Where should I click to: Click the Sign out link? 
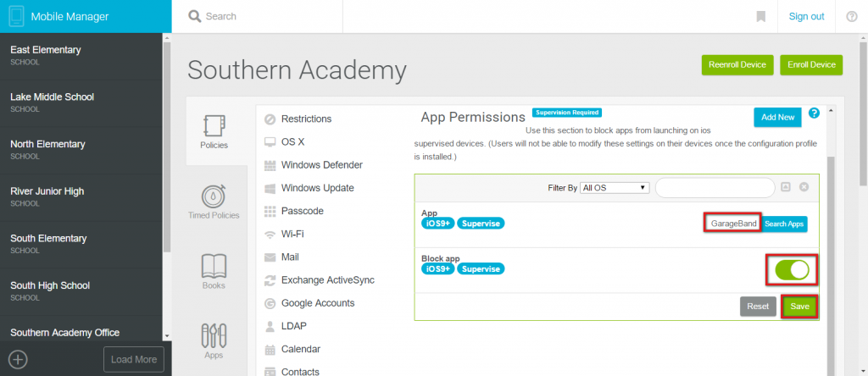coord(806,17)
